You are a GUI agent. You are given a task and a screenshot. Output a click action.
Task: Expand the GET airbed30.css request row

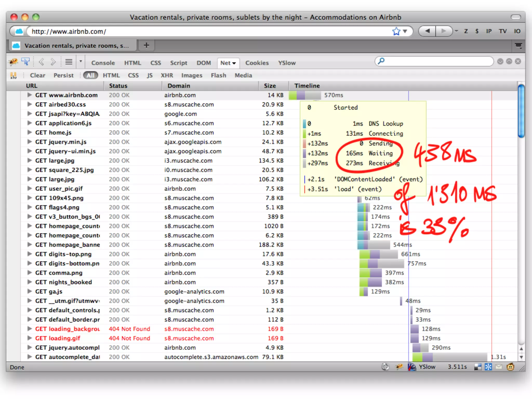click(30, 104)
